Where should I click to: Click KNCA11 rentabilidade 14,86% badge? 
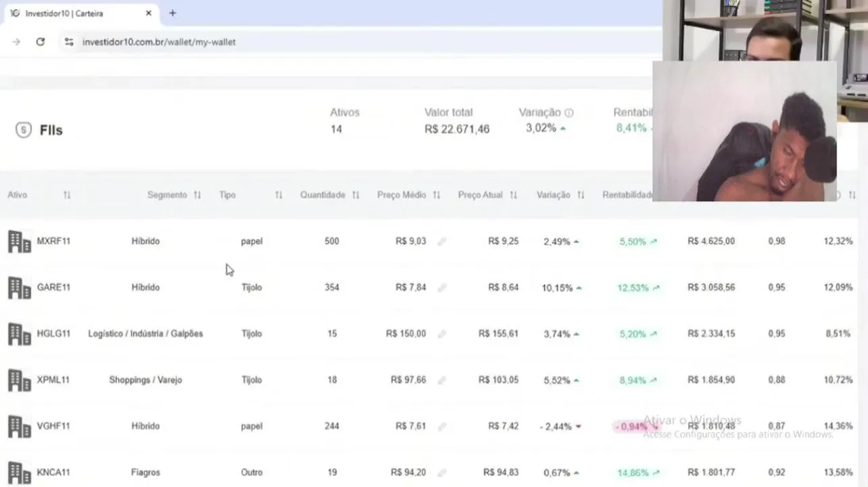tap(638, 473)
